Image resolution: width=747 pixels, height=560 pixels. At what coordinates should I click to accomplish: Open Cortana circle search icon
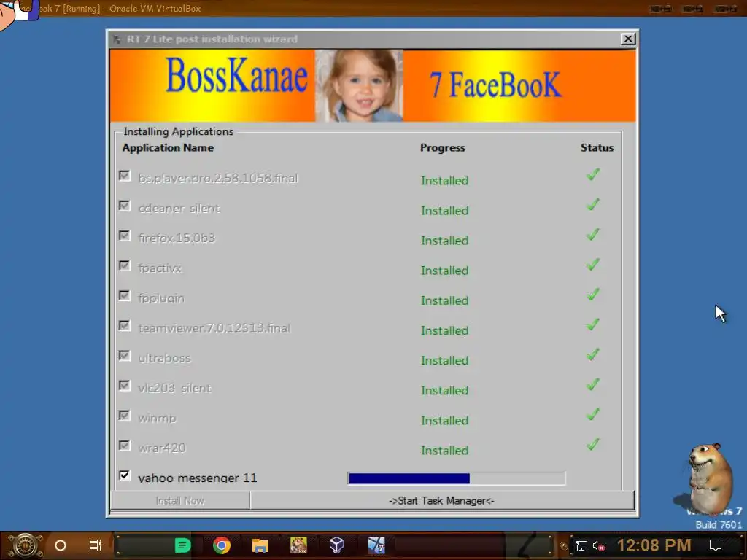click(61, 545)
